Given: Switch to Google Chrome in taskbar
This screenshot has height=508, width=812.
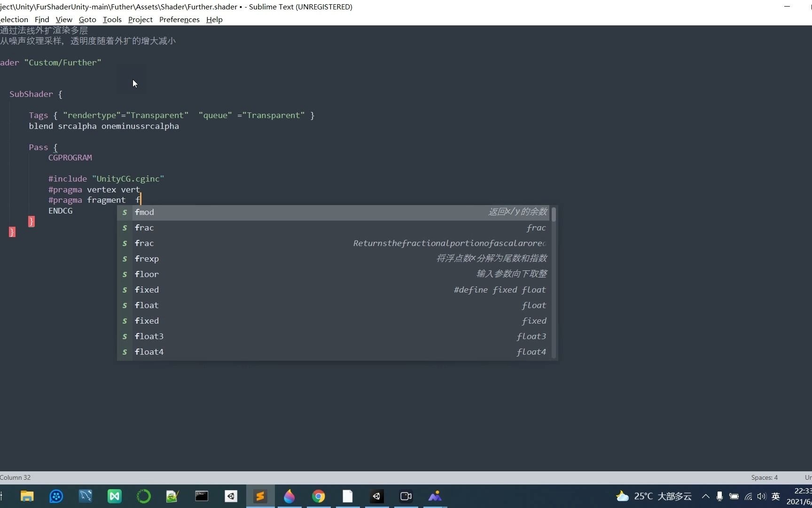Looking at the screenshot, I should coord(318,496).
